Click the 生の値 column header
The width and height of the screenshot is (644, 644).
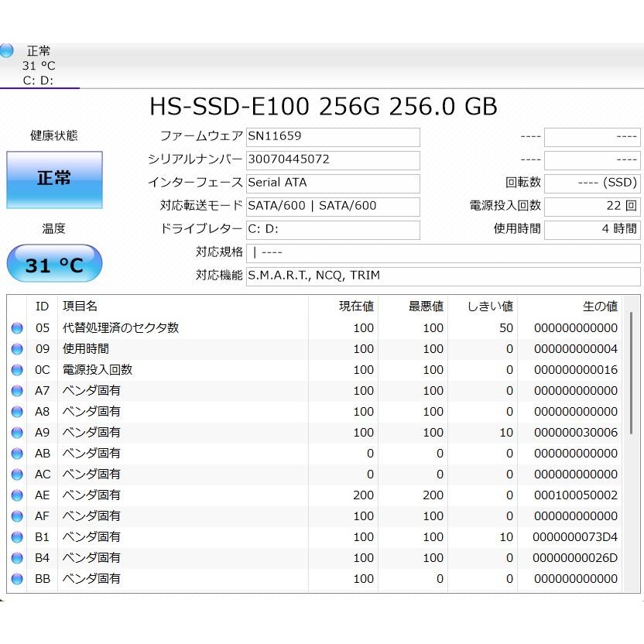point(570,307)
